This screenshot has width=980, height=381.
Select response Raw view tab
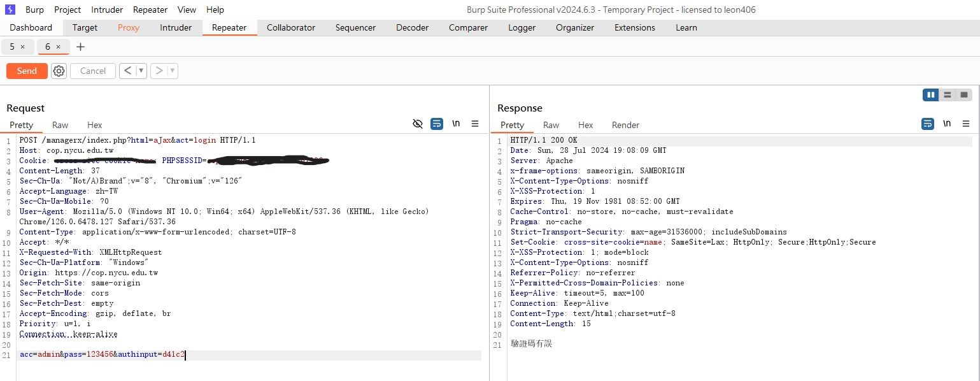(551, 125)
